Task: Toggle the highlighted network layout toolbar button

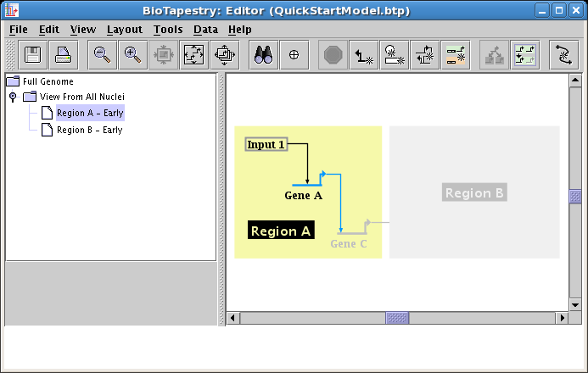Action: 525,54
